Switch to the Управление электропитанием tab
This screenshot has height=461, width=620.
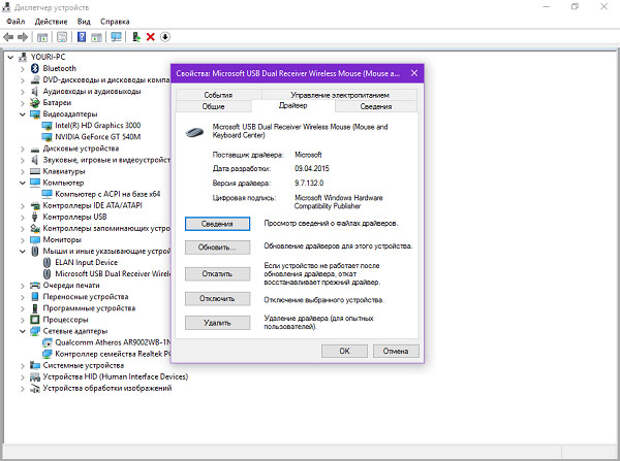pos(340,95)
